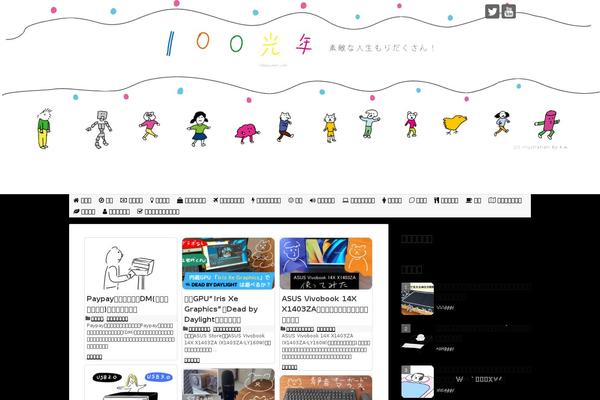Open the microphone photo article thumbnail
This screenshot has width=600, height=400.
228,384
